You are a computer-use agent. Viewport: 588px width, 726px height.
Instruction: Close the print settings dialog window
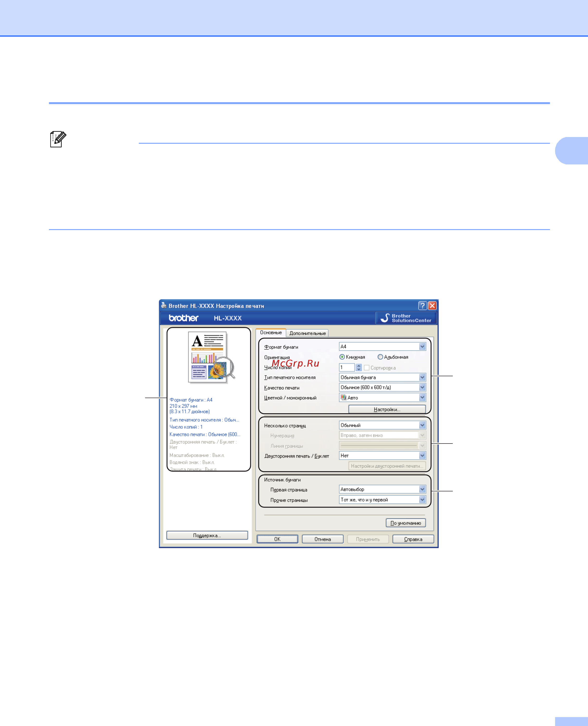pos(432,306)
